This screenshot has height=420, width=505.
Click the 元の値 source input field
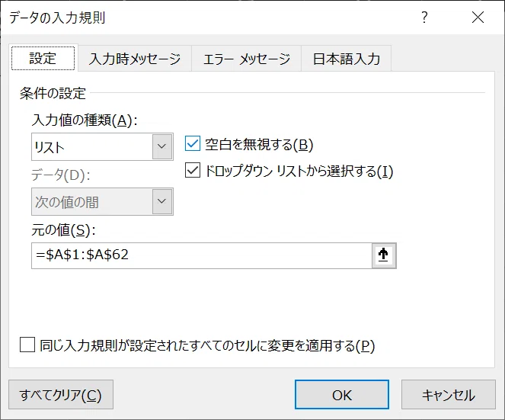click(x=202, y=255)
